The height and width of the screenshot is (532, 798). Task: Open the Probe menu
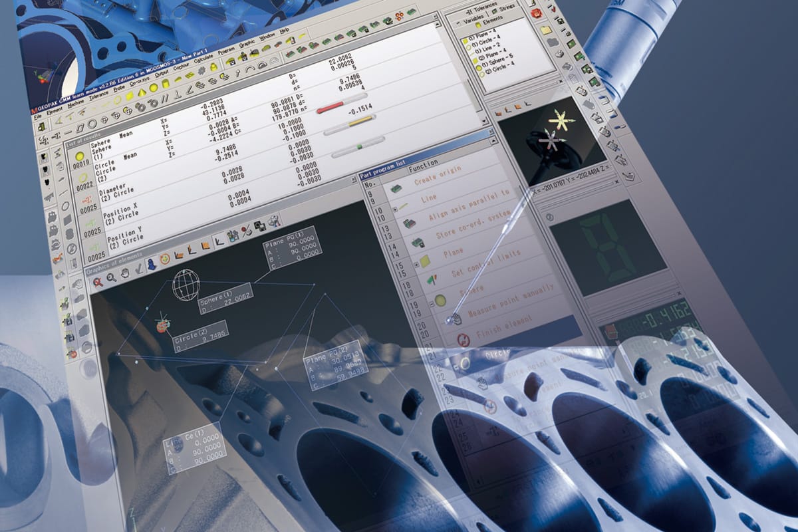(118, 88)
